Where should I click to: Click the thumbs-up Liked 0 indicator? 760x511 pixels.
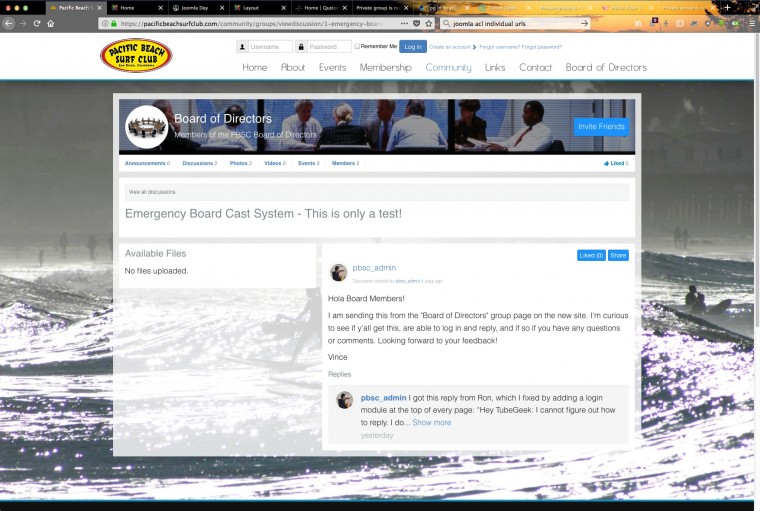click(x=616, y=163)
